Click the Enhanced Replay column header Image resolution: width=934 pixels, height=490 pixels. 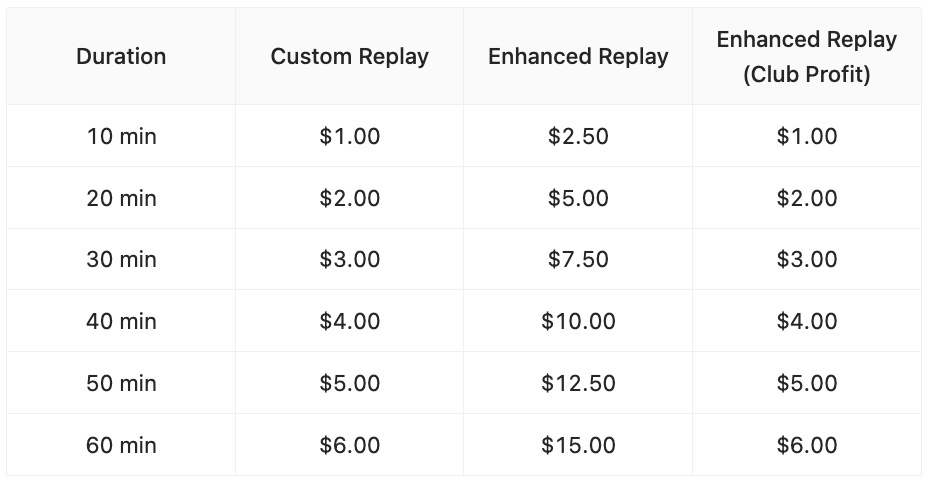[578, 56]
